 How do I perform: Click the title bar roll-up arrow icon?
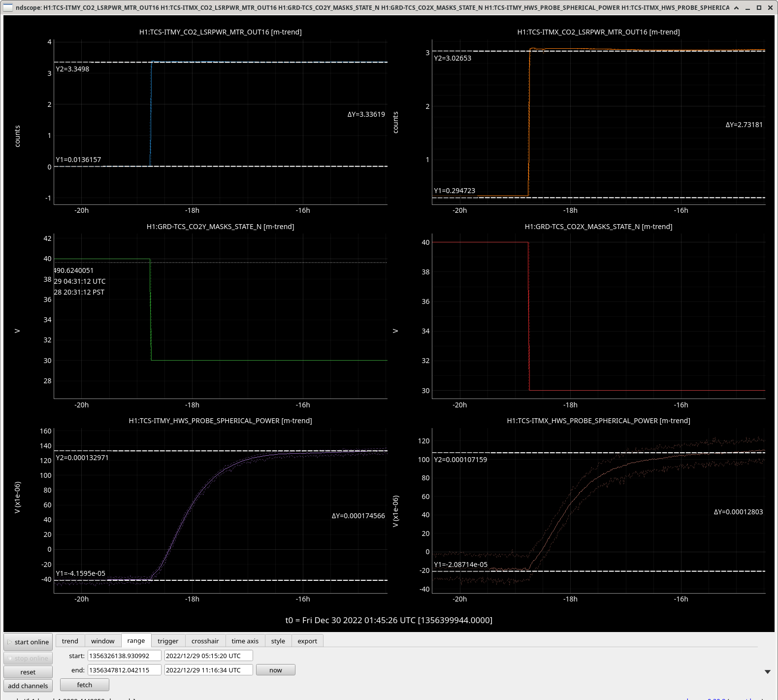click(736, 7)
